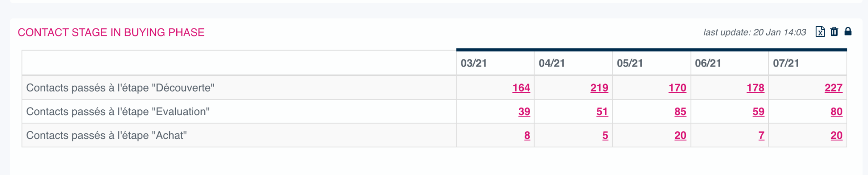Open Découverte value 170 for 05/21
The image size is (868, 175).
pyautogui.click(x=677, y=88)
